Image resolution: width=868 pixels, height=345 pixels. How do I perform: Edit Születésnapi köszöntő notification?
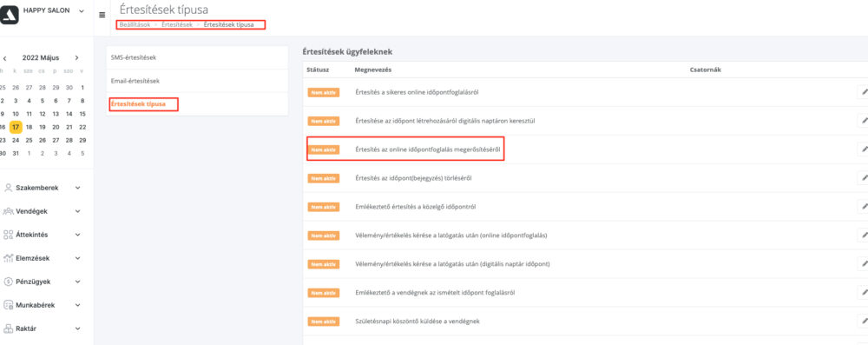(x=863, y=322)
